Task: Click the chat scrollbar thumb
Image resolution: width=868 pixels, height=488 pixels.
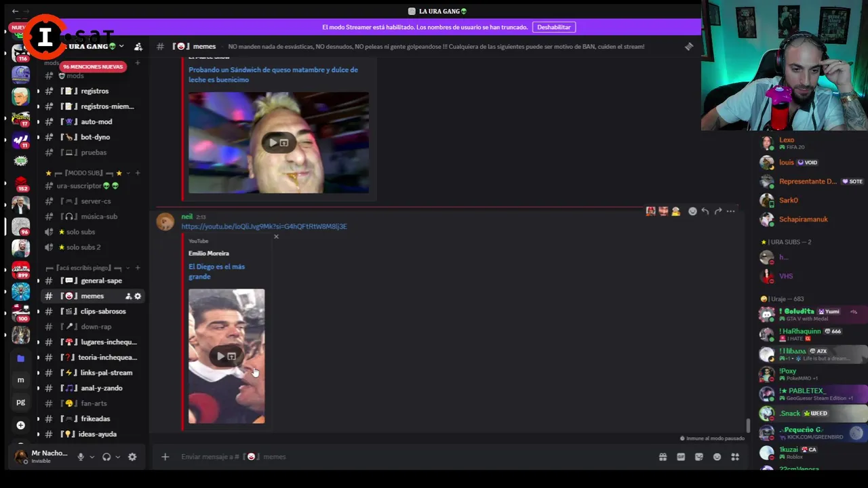Action: [x=749, y=426]
